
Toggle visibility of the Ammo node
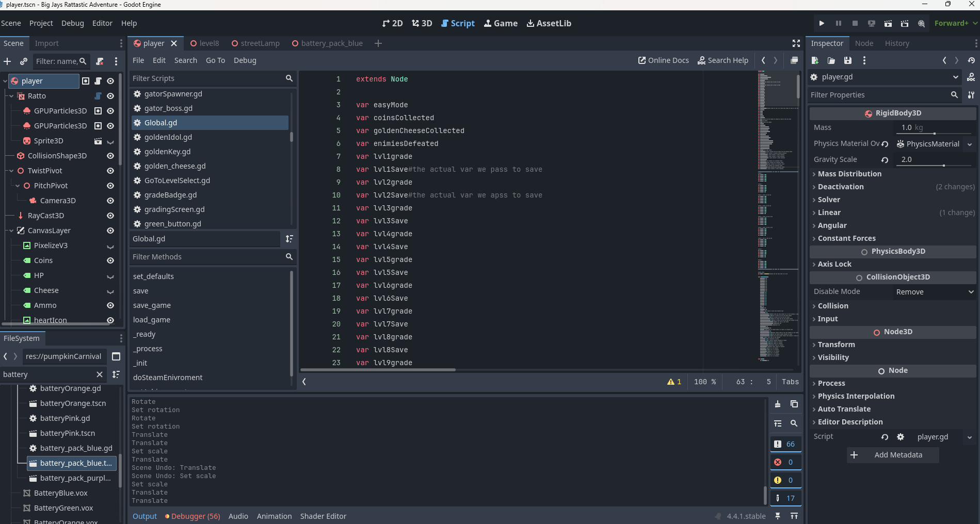tap(110, 305)
